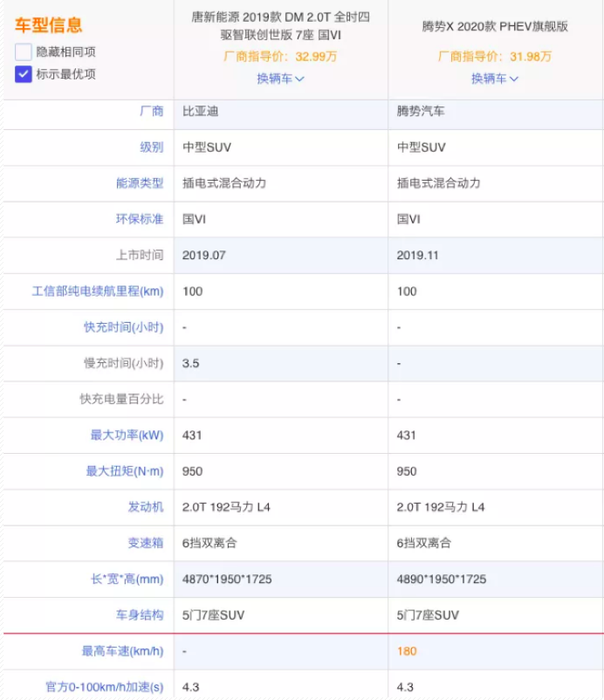Open the 最大扭矩(N·m) label link
This screenshot has height=700, width=604.
125,471
